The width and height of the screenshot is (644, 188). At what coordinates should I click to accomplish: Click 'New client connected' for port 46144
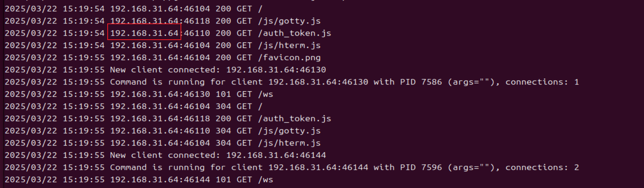click(x=165, y=155)
